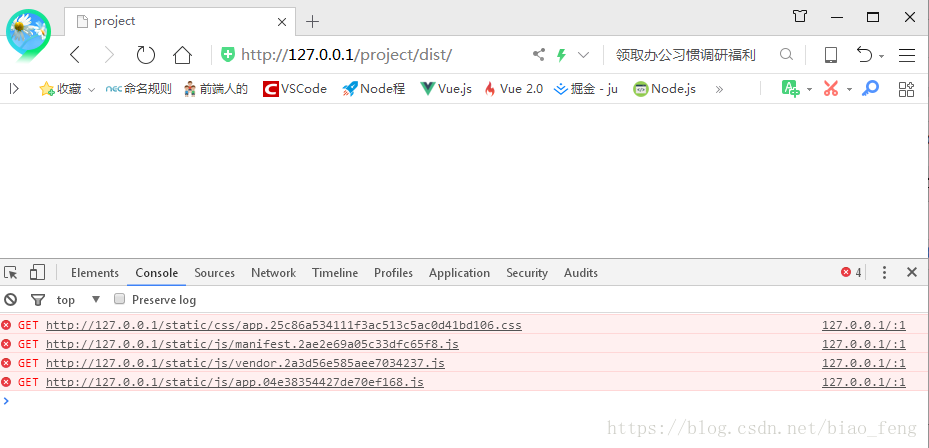Open the Node.js bookmark
Image resolution: width=929 pixels, height=448 pixels.
(664, 89)
